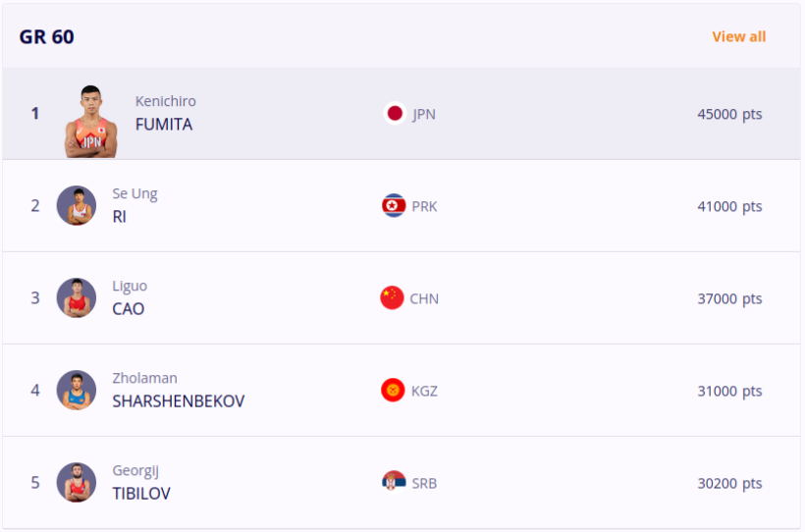Screen dimensions: 805x532
Task: Click Se Ung Ri's avatar photo
Action: tap(77, 206)
